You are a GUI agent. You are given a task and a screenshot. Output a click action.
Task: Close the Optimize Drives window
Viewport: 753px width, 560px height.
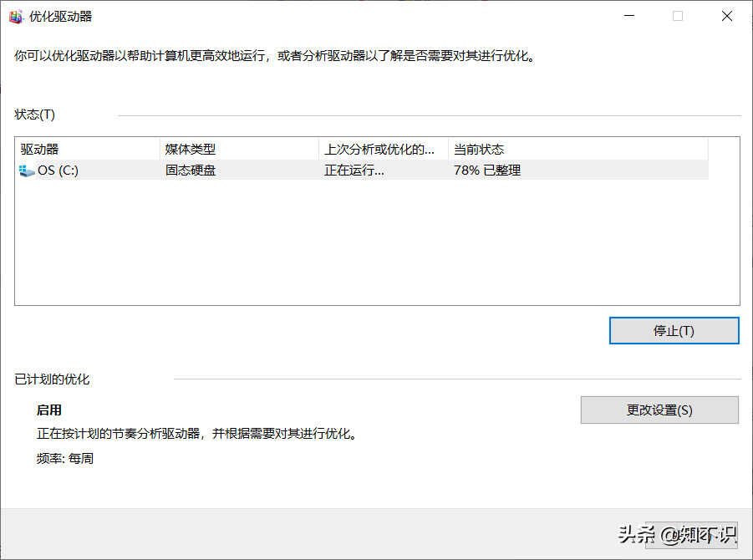coord(726,16)
